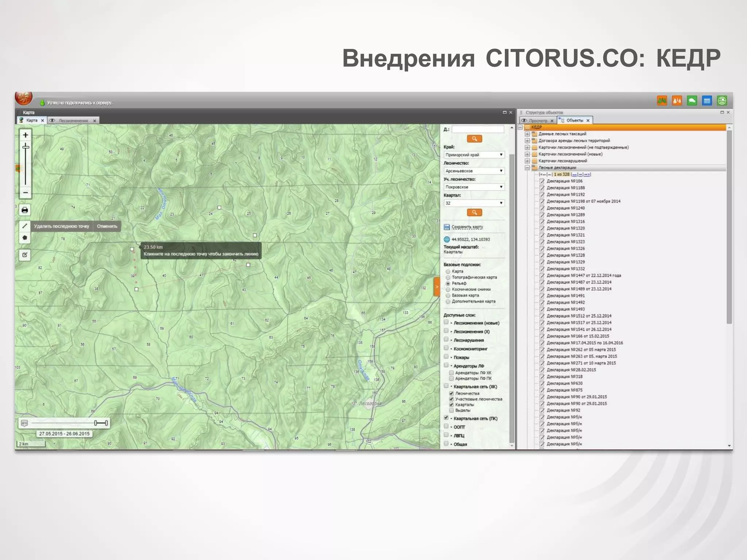The image size is (747, 560).
Task: Open the Квартал dropdown showing 32
Action: pos(474,203)
